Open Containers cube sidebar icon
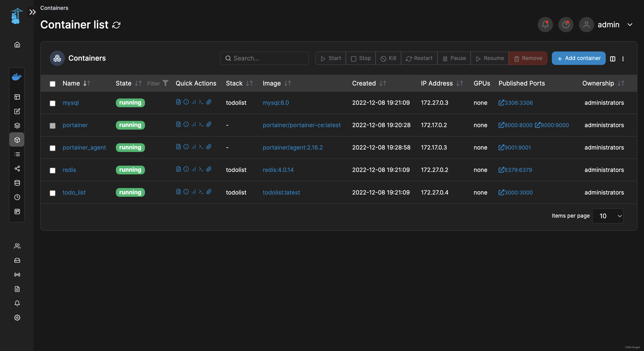Viewport: 644px width, 351px height. [17, 140]
